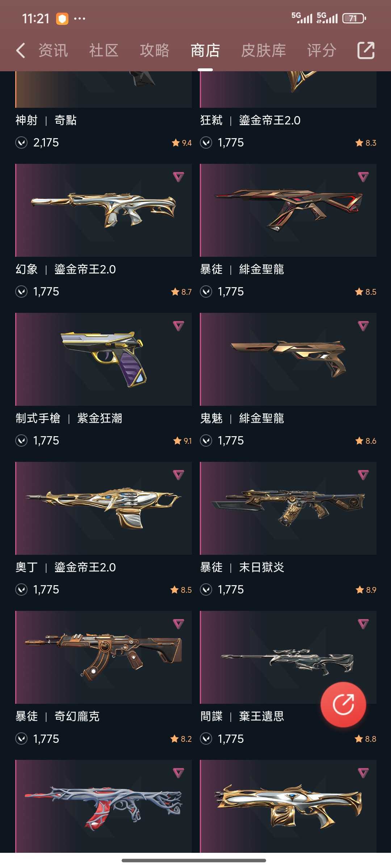Tap pink triangle on 鬼魅 緋金聖龍 card
Screen dimensions: 391x868
(363, 326)
